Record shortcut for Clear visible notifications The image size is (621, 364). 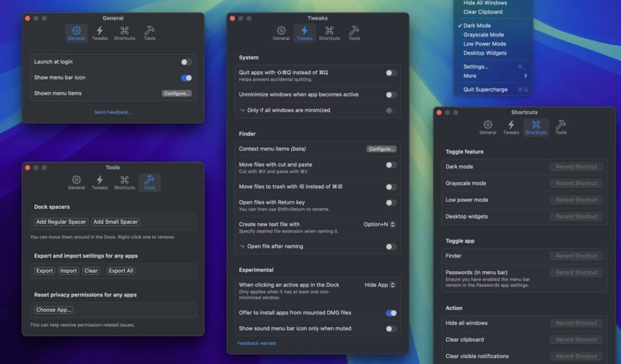[x=576, y=357]
